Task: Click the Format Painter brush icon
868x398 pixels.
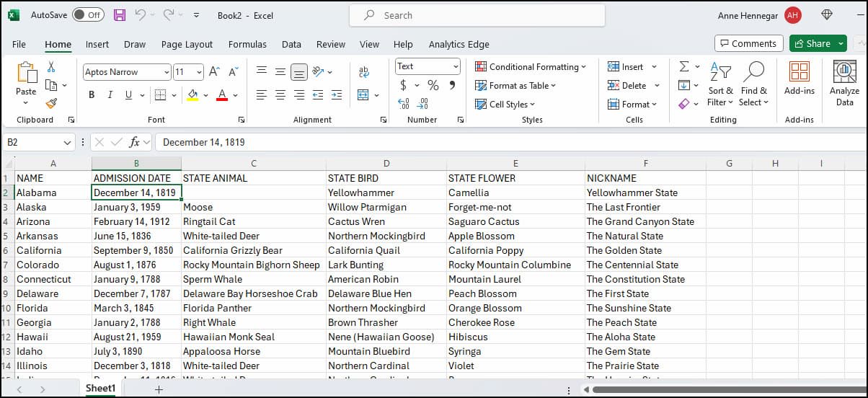Action: 51,103
